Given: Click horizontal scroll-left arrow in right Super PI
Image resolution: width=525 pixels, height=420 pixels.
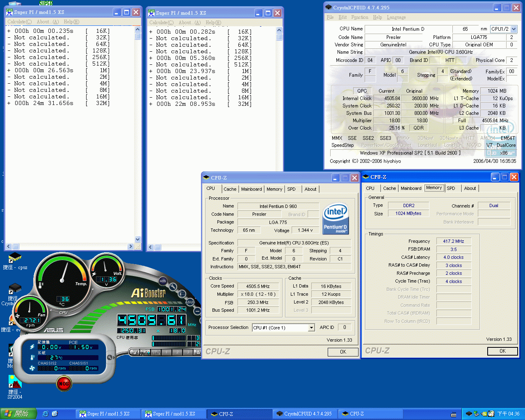Looking at the screenshot, I should [151, 247].
